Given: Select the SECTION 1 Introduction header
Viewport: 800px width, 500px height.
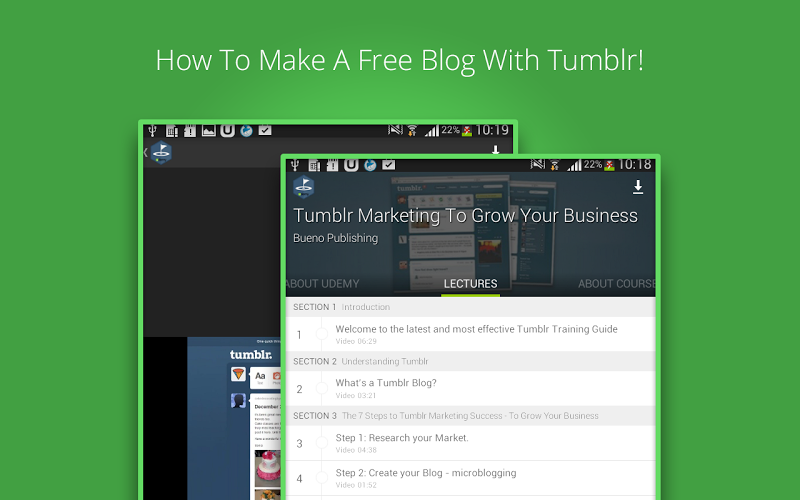Looking at the screenshot, I should (x=470, y=307).
